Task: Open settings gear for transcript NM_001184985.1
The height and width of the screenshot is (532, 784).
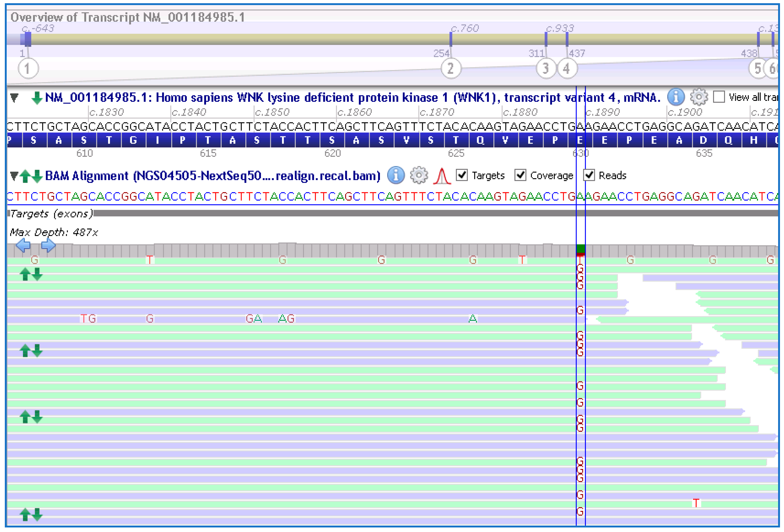Action: [x=699, y=98]
